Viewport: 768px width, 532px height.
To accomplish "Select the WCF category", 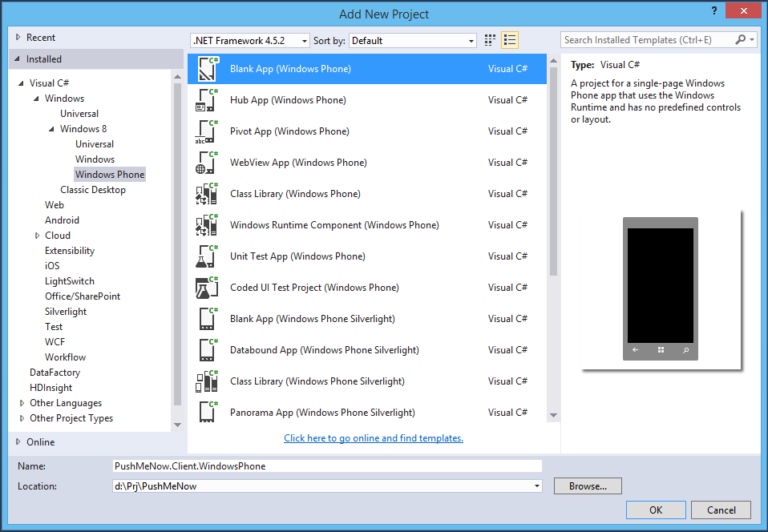I will pyautogui.click(x=55, y=341).
